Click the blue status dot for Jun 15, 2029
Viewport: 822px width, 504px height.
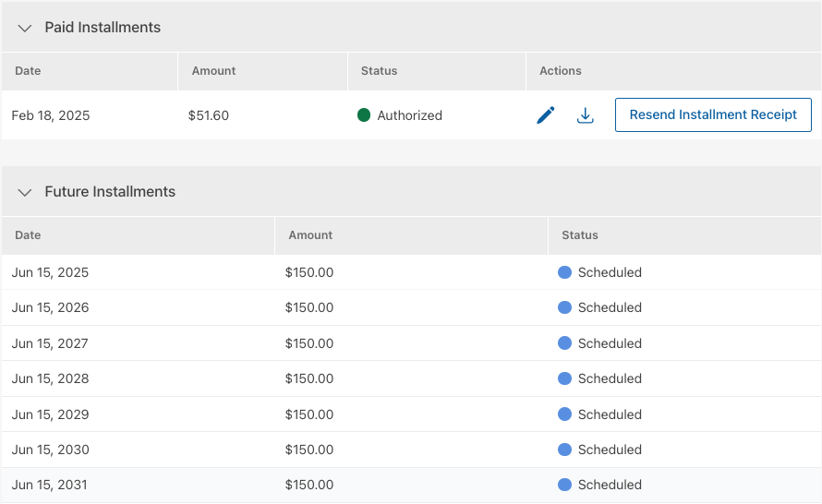click(564, 414)
